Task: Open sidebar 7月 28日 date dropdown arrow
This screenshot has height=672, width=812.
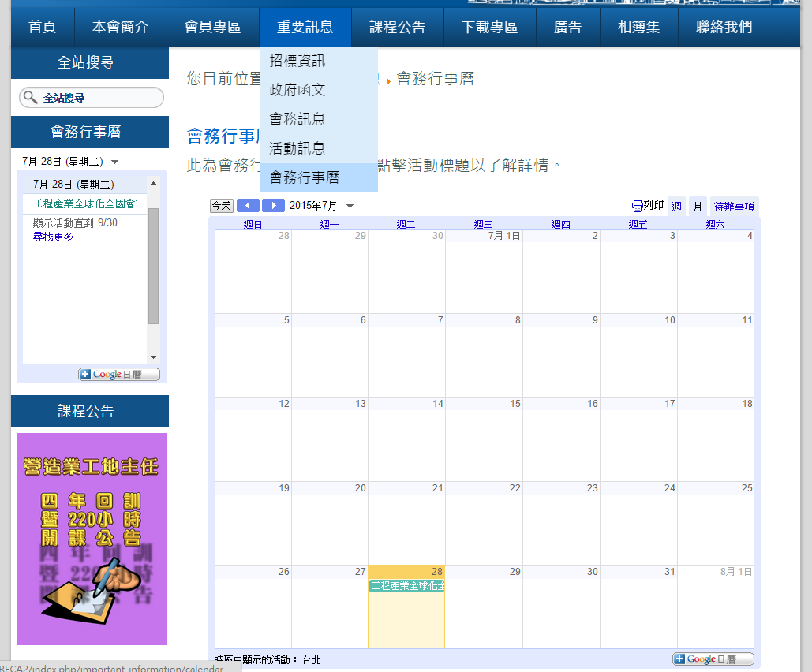Action: coord(115,162)
